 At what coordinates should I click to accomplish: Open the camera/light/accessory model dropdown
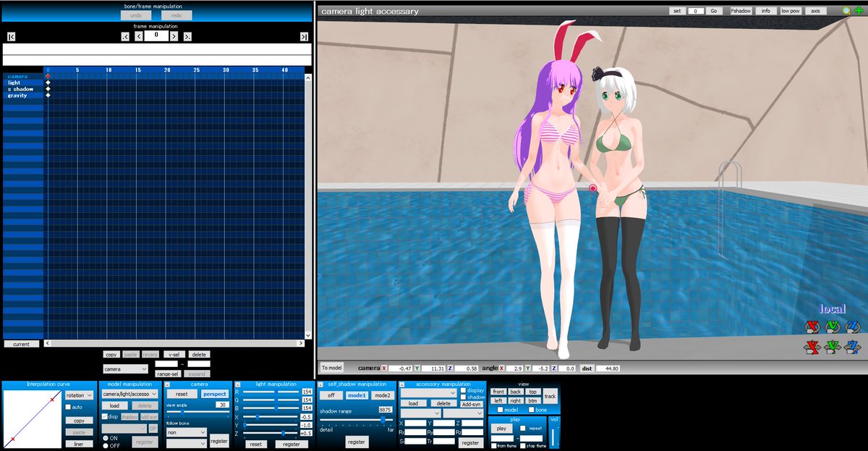click(129, 394)
